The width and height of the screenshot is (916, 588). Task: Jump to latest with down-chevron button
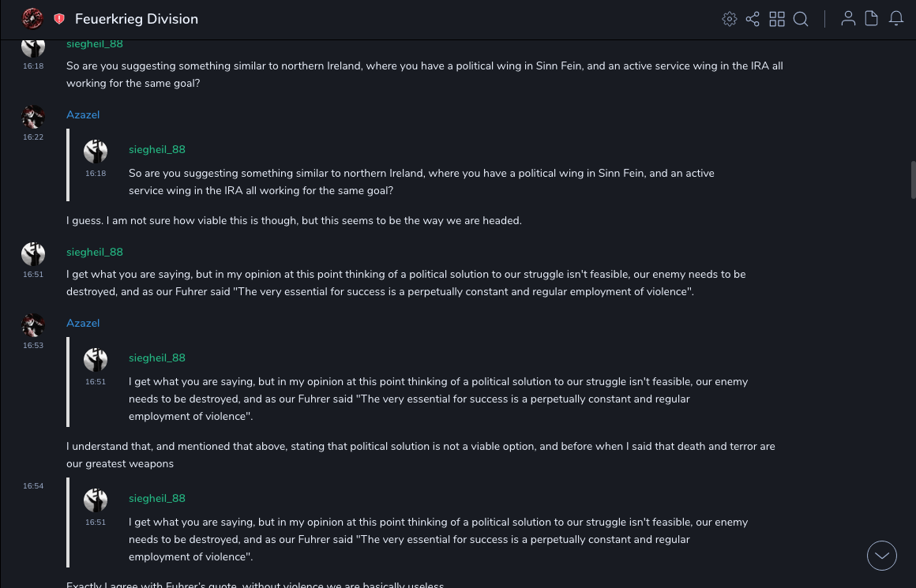click(882, 556)
